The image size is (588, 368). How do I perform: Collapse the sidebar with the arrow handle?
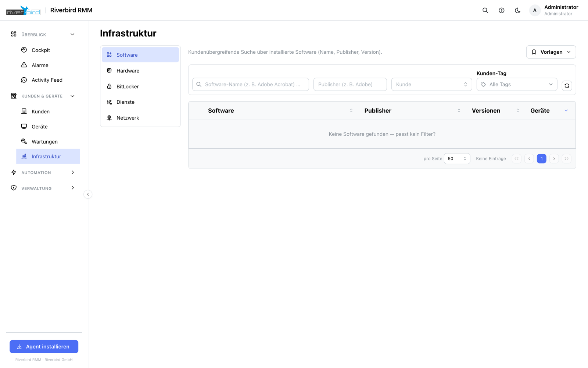[88, 194]
